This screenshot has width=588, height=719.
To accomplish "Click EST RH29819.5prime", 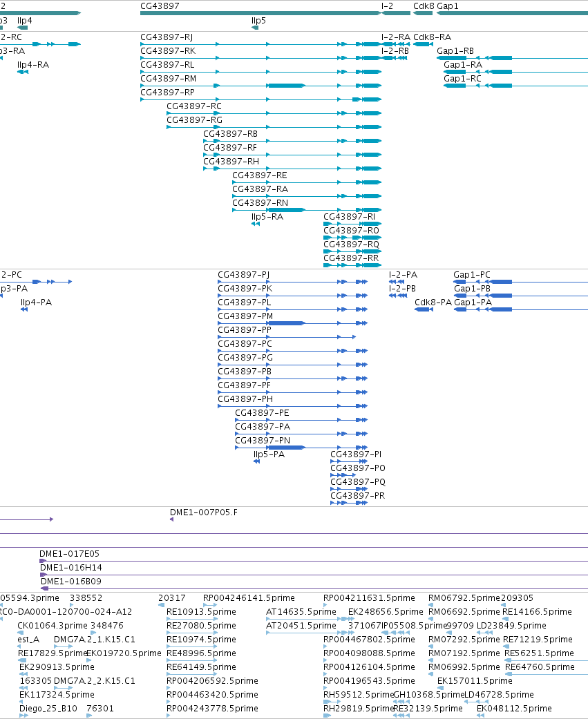I will point(358,709).
